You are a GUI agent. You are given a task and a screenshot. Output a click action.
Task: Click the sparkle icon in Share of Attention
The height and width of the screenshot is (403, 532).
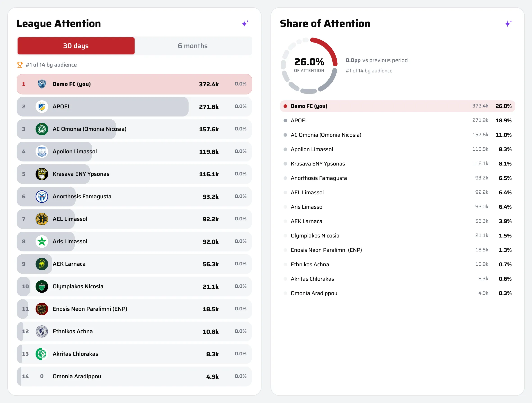pyautogui.click(x=508, y=24)
